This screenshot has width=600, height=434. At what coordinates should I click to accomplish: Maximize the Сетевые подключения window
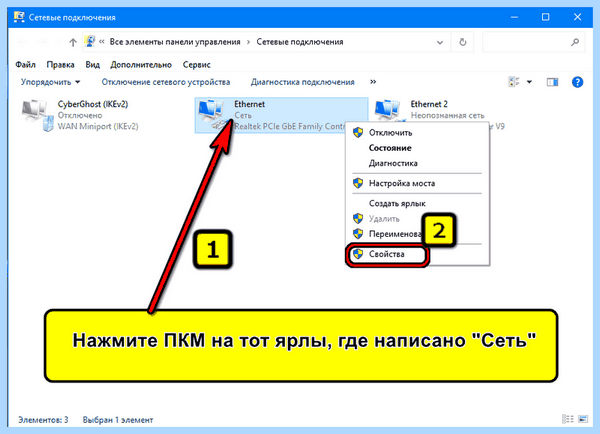click(x=546, y=17)
